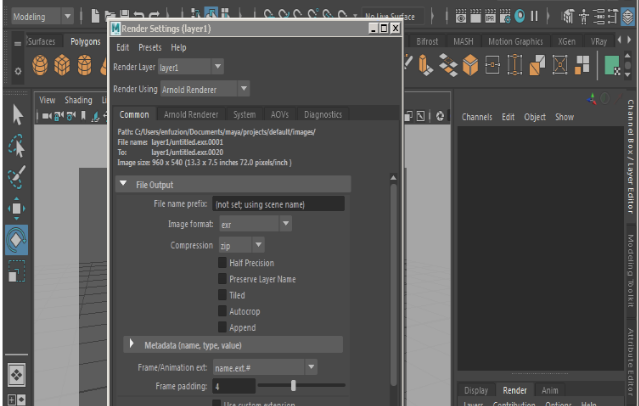This screenshot has width=639, height=406.
Task: Click the New Scene file icon
Action: click(x=95, y=16)
